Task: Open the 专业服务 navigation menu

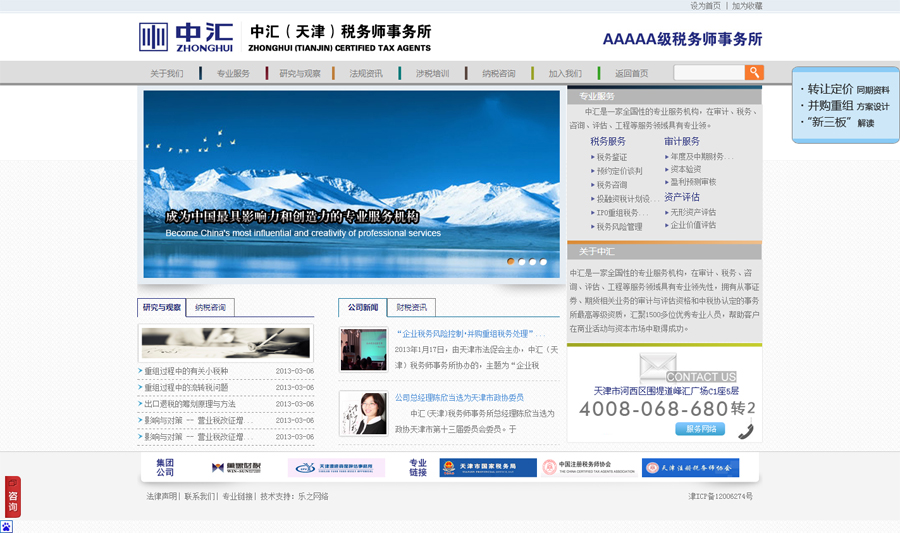Action: coord(233,73)
